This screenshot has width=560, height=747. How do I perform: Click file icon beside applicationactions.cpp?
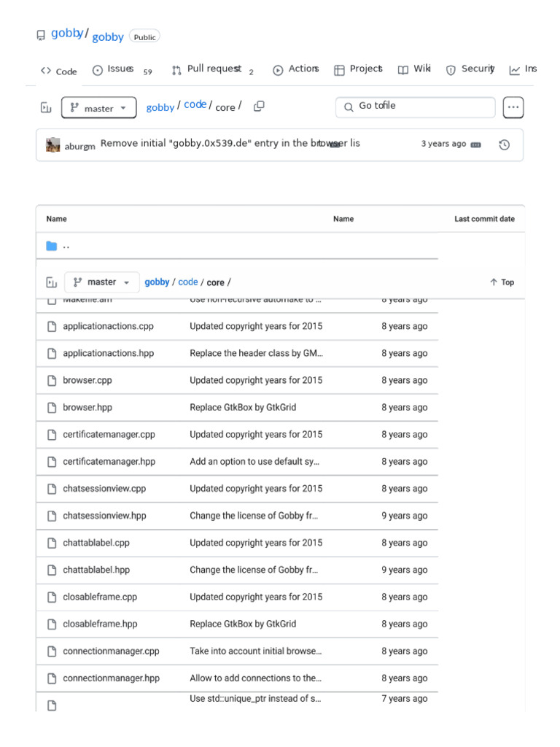click(52, 326)
